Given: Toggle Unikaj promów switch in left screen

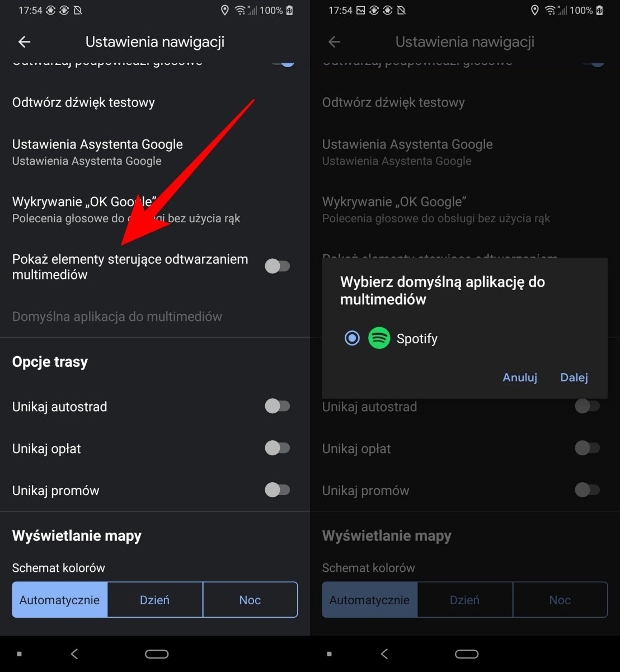Looking at the screenshot, I should pyautogui.click(x=278, y=490).
